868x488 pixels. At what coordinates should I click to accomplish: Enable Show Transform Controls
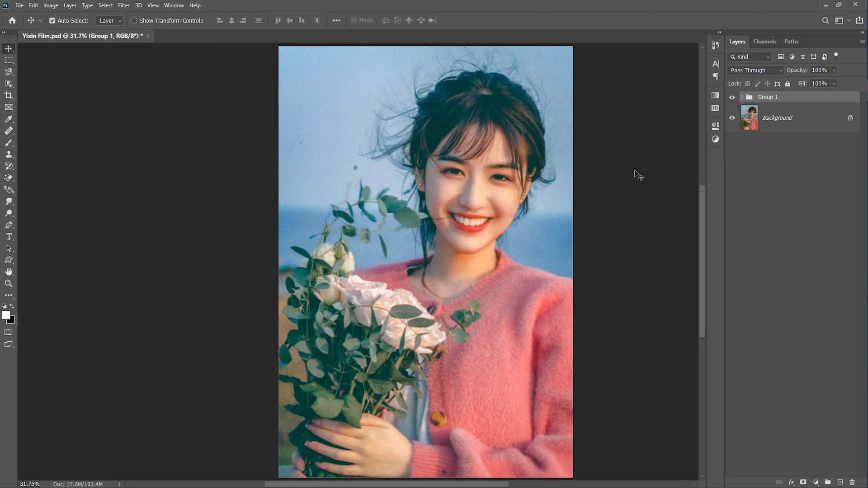(134, 20)
